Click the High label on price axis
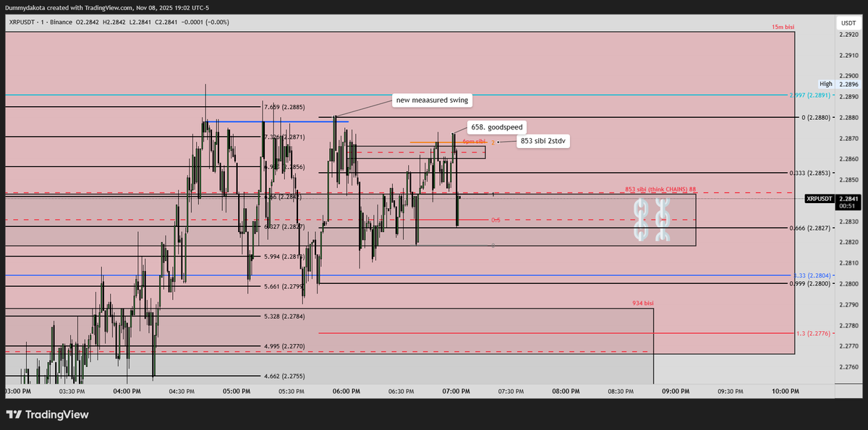 pos(827,84)
